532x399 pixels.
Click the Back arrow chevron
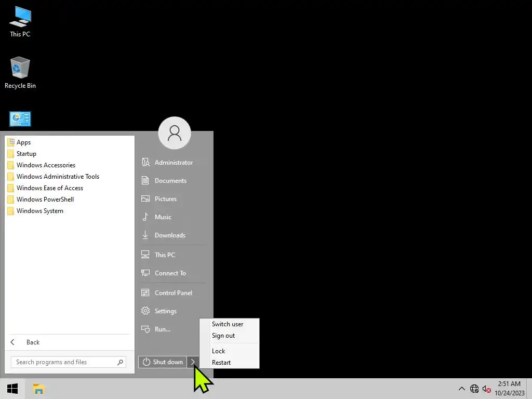pyautogui.click(x=12, y=342)
